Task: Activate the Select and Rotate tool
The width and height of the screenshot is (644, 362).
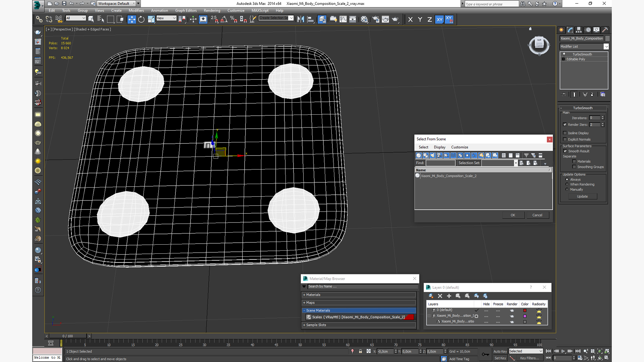Action: click(x=141, y=19)
